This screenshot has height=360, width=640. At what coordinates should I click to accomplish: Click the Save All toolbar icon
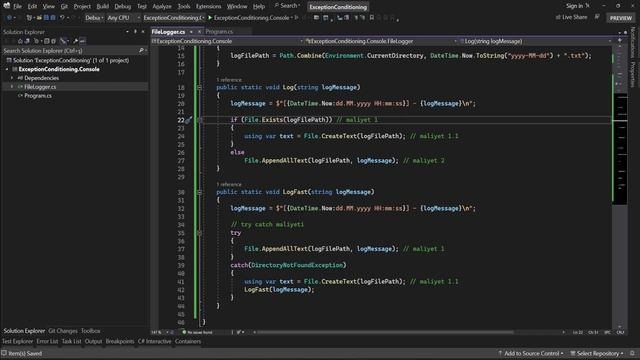pos(53,18)
